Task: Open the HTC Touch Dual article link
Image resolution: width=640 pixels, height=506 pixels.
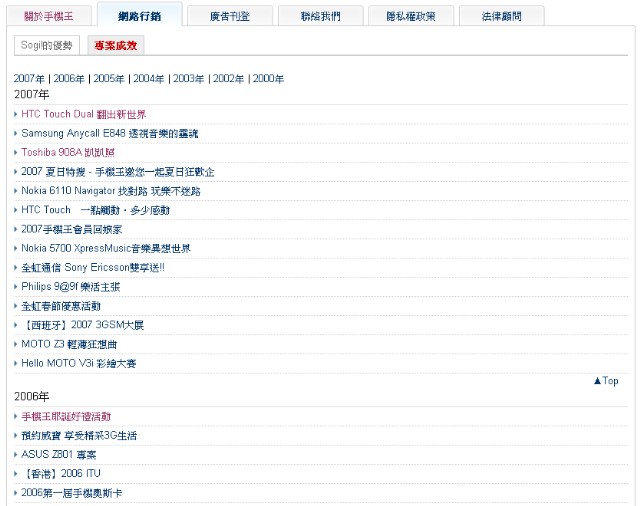Action: point(83,114)
